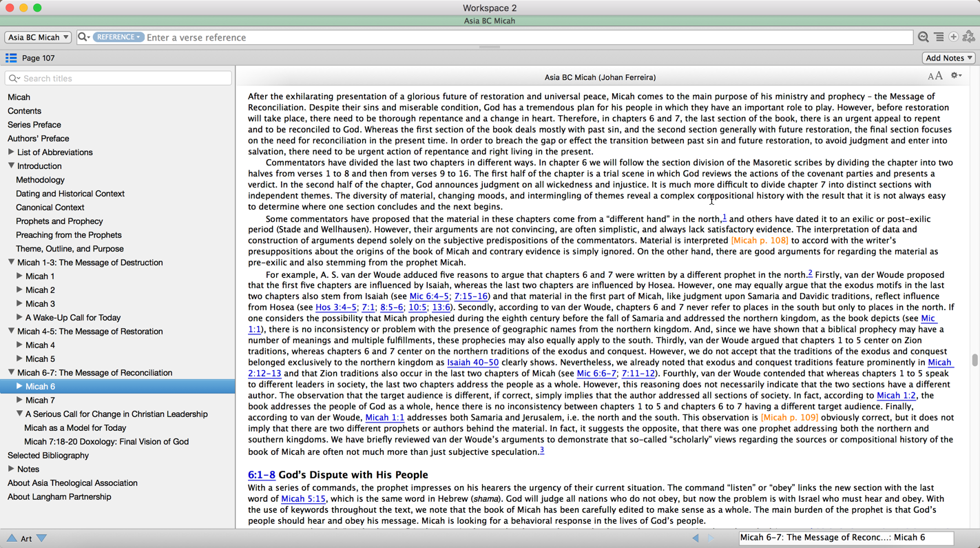Expand the Notes section in sidebar

11,469
